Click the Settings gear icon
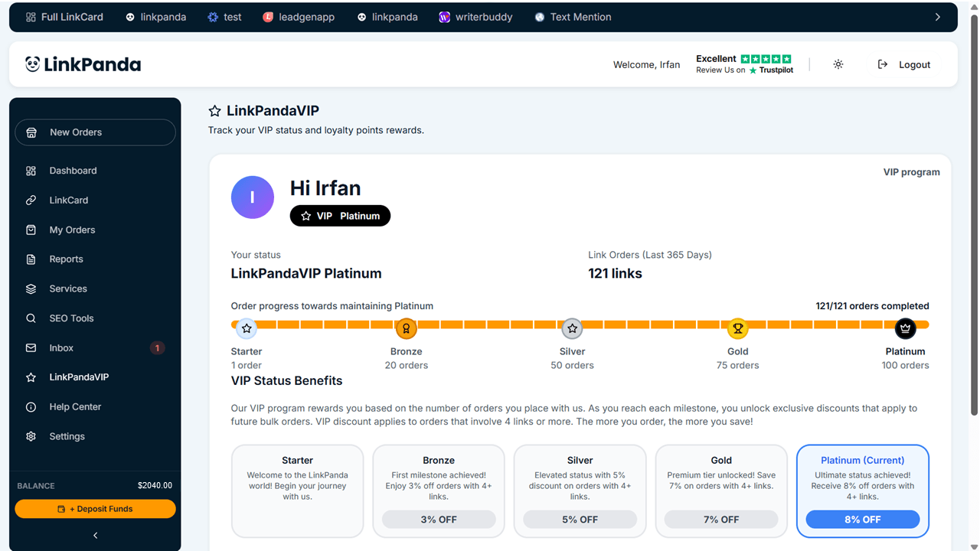Viewport: 980px width, 551px height. click(31, 436)
